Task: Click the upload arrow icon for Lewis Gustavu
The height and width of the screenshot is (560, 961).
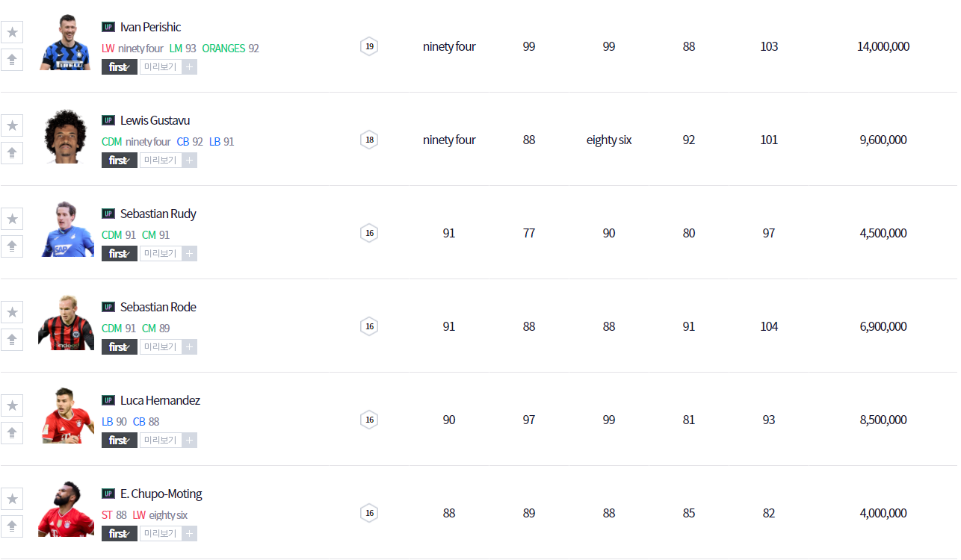Action: tap(12, 153)
